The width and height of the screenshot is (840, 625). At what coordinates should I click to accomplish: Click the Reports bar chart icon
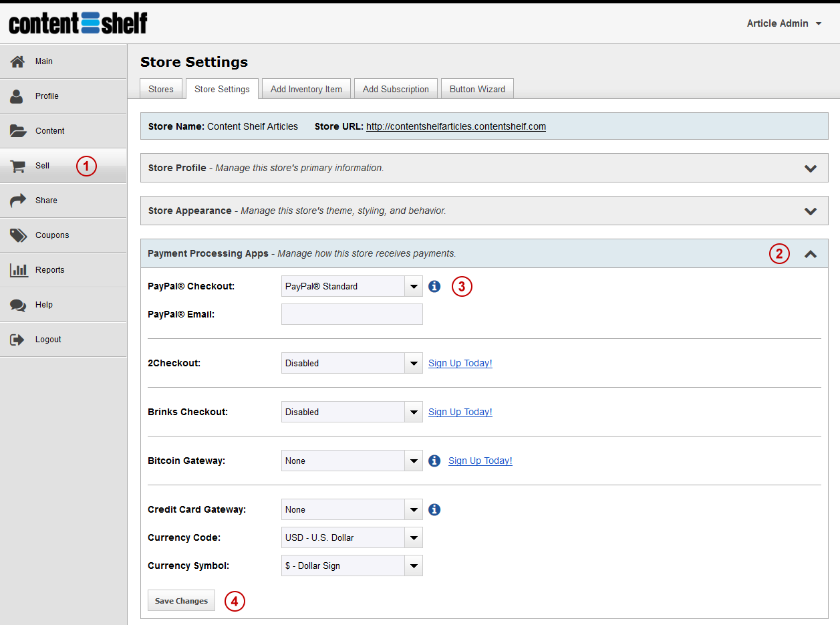tap(19, 270)
